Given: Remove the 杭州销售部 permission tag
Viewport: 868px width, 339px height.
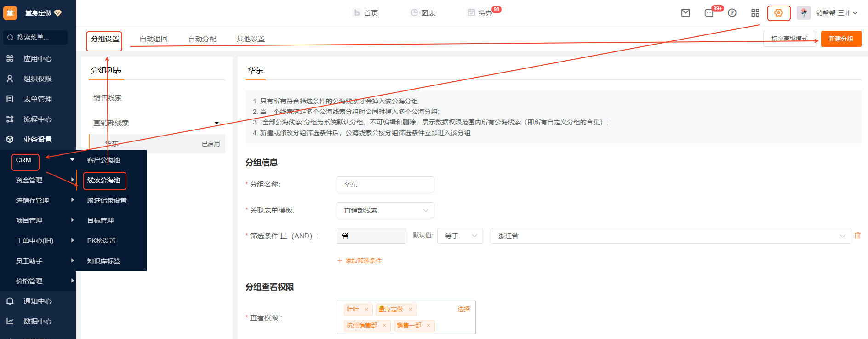Looking at the screenshot, I should point(384,326).
